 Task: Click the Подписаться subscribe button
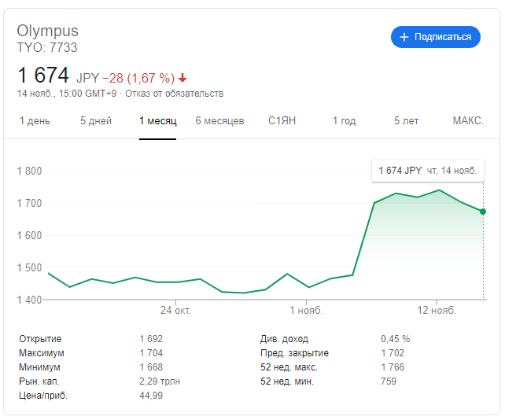tap(436, 37)
